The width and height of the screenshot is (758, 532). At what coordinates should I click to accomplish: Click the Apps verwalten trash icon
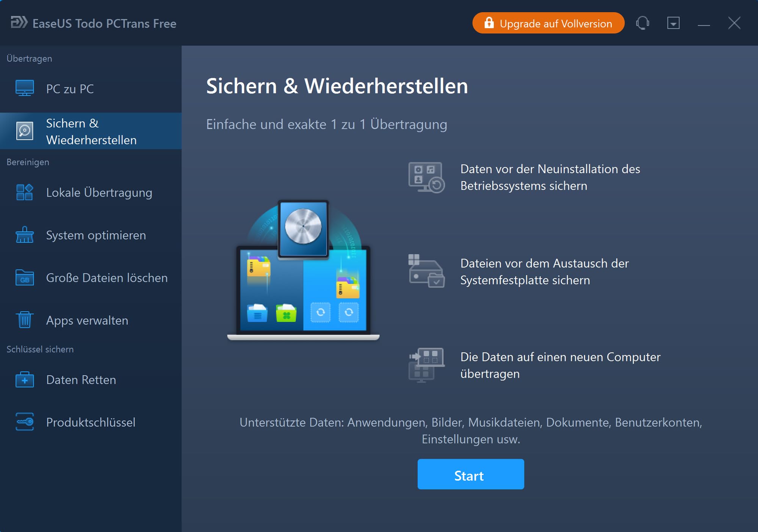tap(25, 320)
